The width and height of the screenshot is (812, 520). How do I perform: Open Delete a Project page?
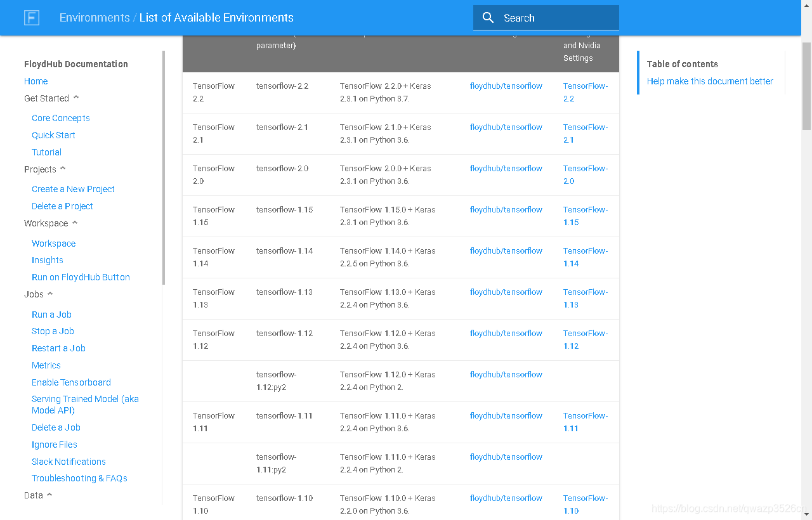[x=62, y=206]
